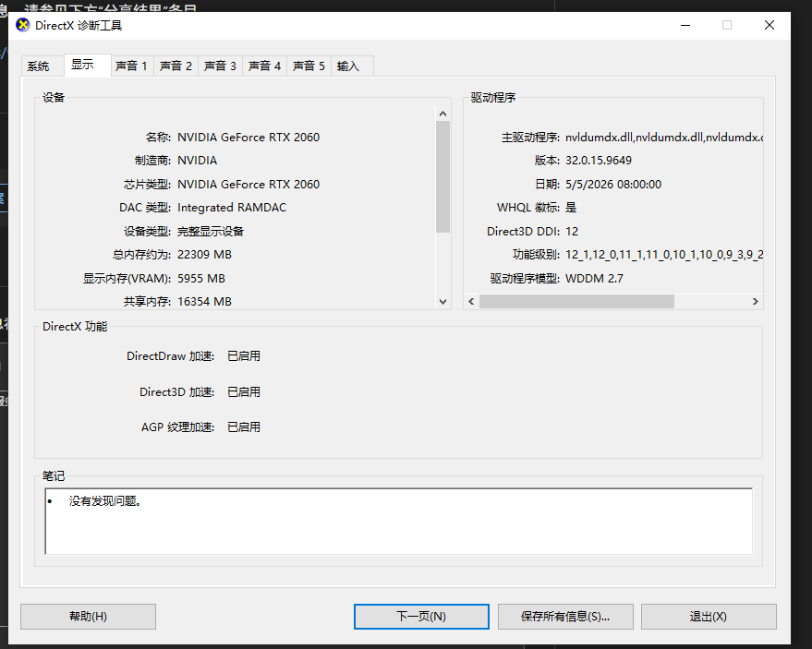This screenshot has width=812, height=649.
Task: Click device panel scroll up arrow
Action: [442, 114]
